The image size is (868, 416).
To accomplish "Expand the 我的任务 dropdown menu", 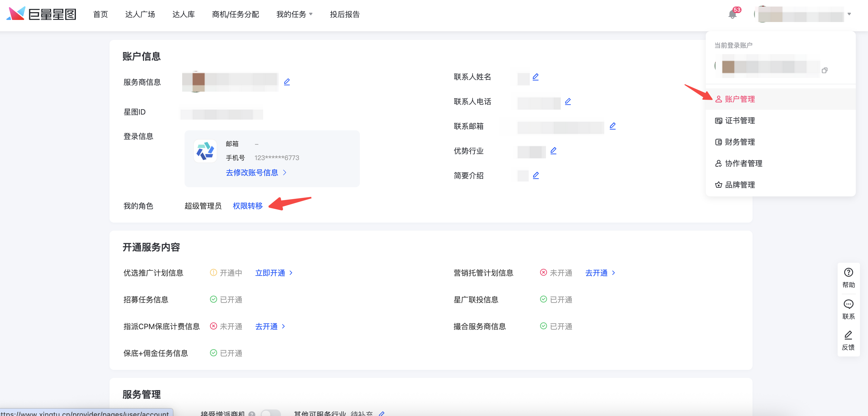I will coord(294,14).
